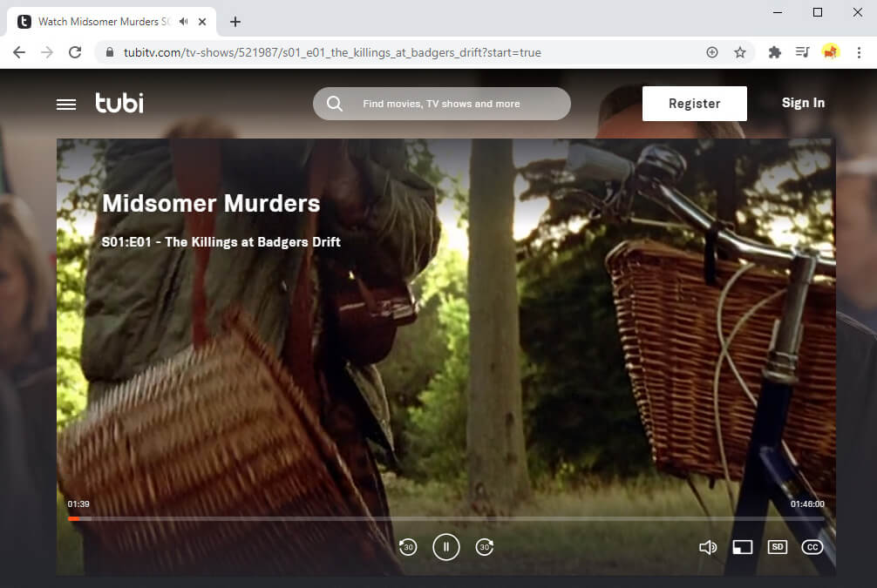
Task: Click the total duration 01:46:00
Action: (807, 504)
